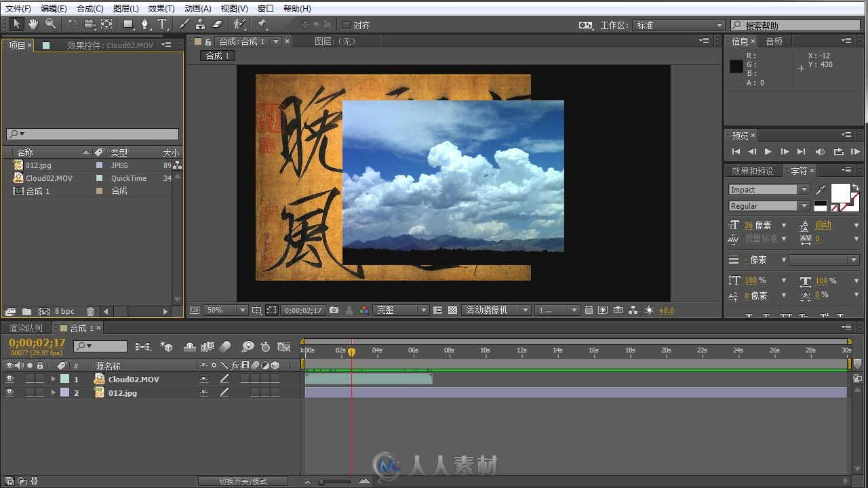Select the Puppet Pin tool
Image resolution: width=868 pixels, height=488 pixels.
click(x=262, y=24)
